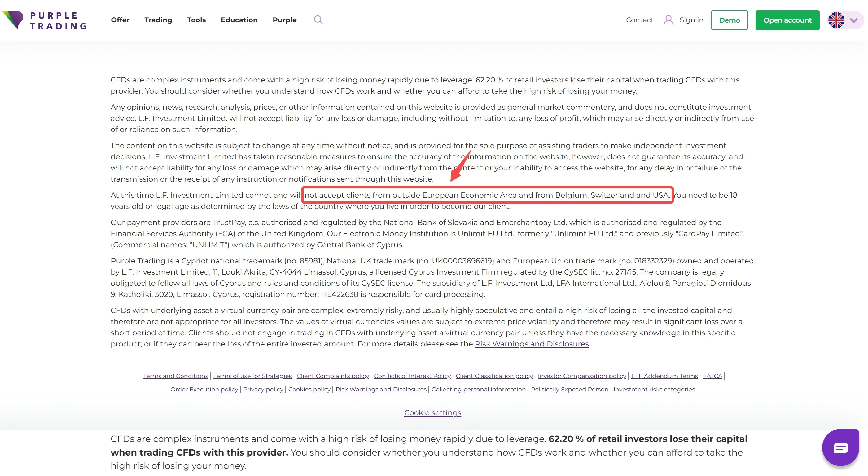Open Investment risks categories link
The width and height of the screenshot is (868, 476).
654,389
